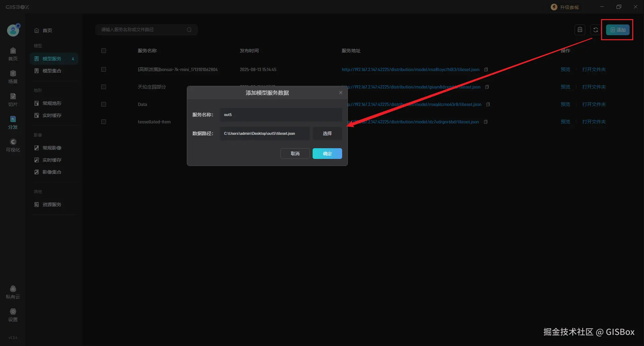
Task: Select the tessellated-item row checkbox
Action: (x=104, y=122)
